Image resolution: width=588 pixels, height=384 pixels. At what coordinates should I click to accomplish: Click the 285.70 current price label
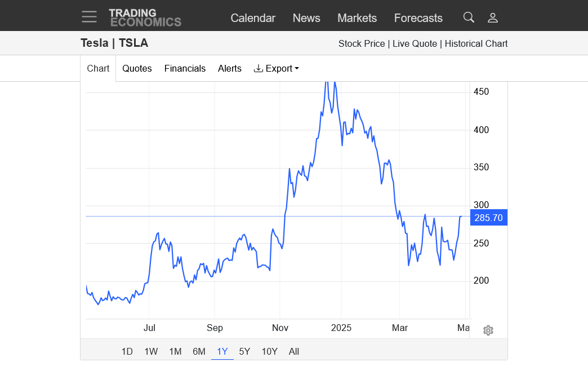pyautogui.click(x=488, y=218)
